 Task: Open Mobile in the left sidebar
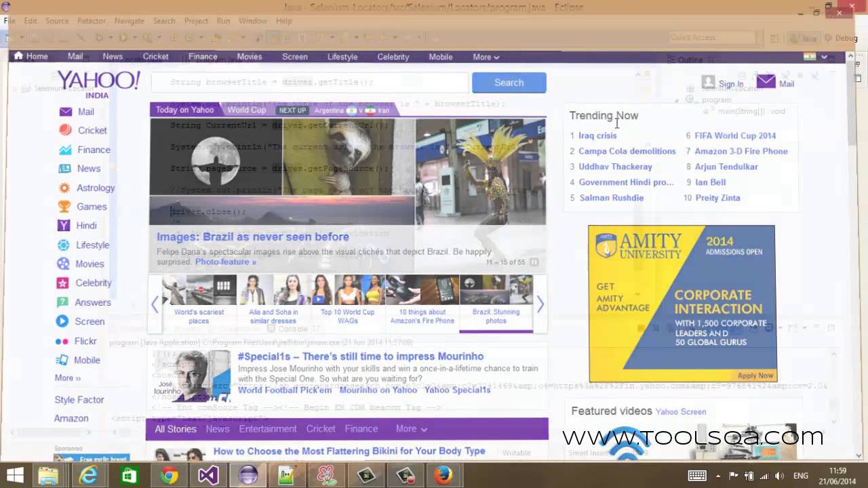79,360
